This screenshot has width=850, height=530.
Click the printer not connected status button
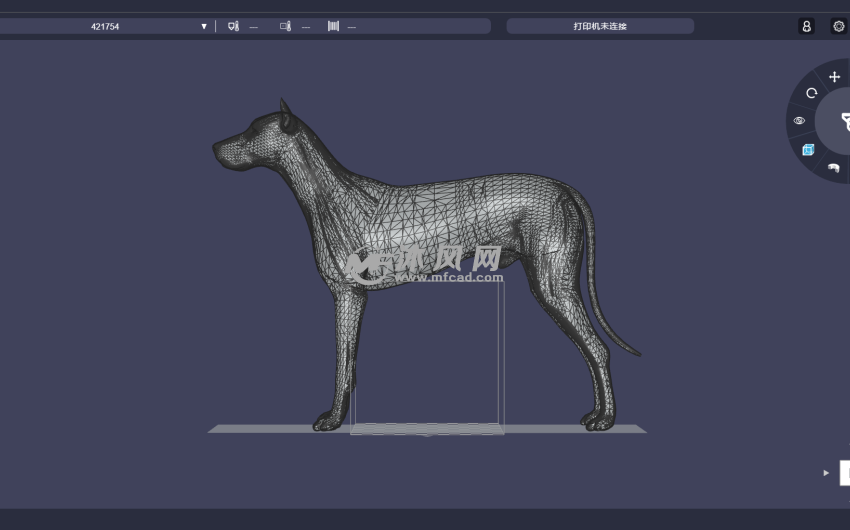(x=599, y=26)
